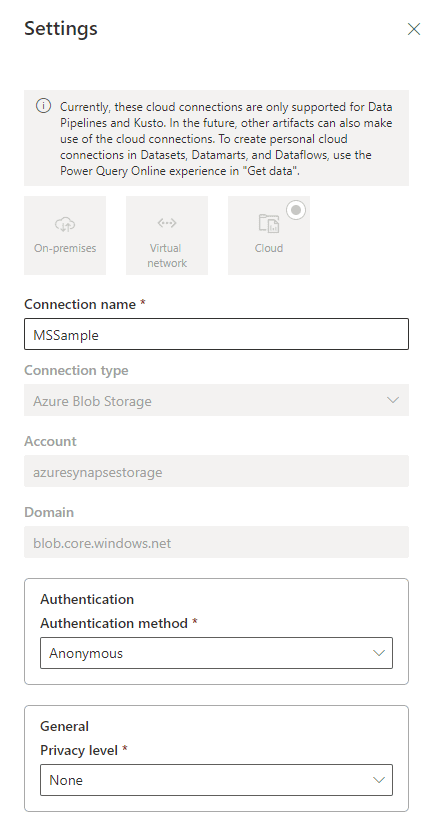Click the On-premises cloud upload icon
Image resolution: width=429 pixels, height=817 pixels.
65,225
